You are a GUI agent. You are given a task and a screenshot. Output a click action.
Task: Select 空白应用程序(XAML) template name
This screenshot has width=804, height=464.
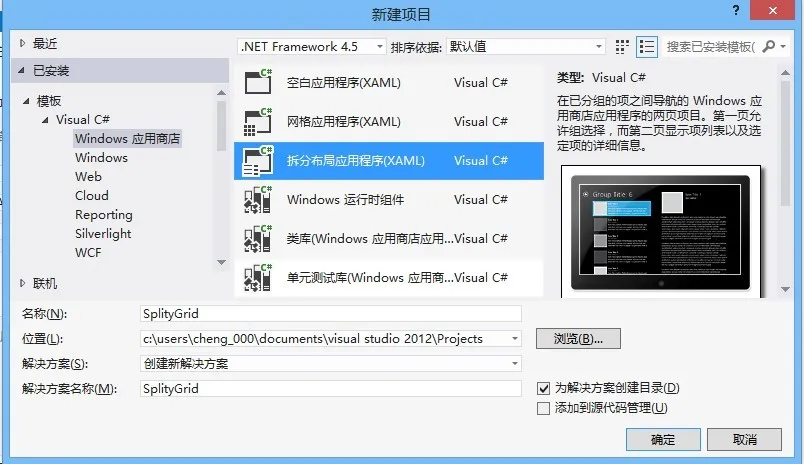tap(344, 83)
